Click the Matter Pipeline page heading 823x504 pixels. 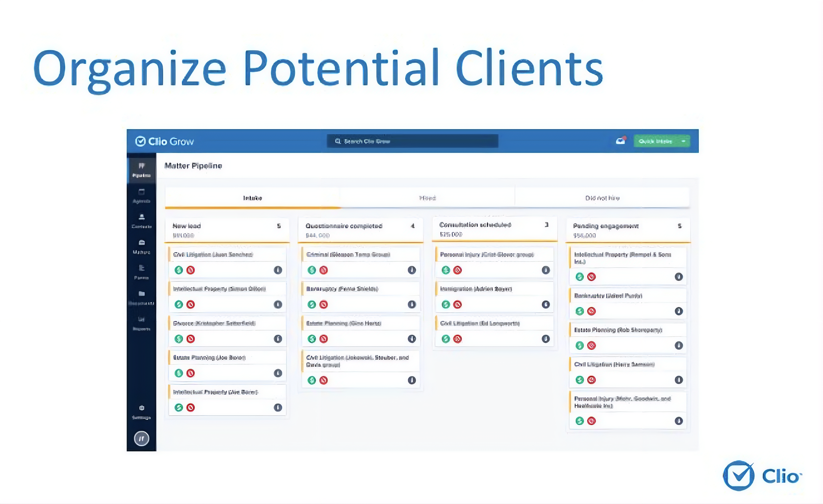[194, 166]
